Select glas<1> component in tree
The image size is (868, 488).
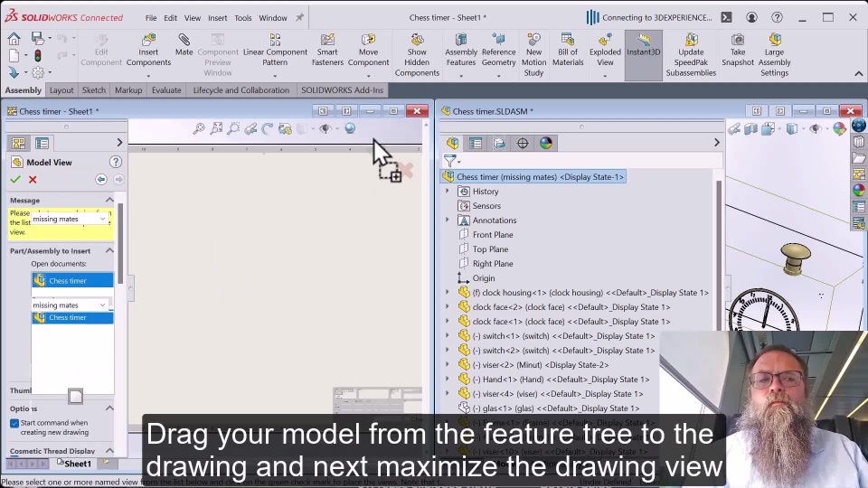click(x=555, y=408)
